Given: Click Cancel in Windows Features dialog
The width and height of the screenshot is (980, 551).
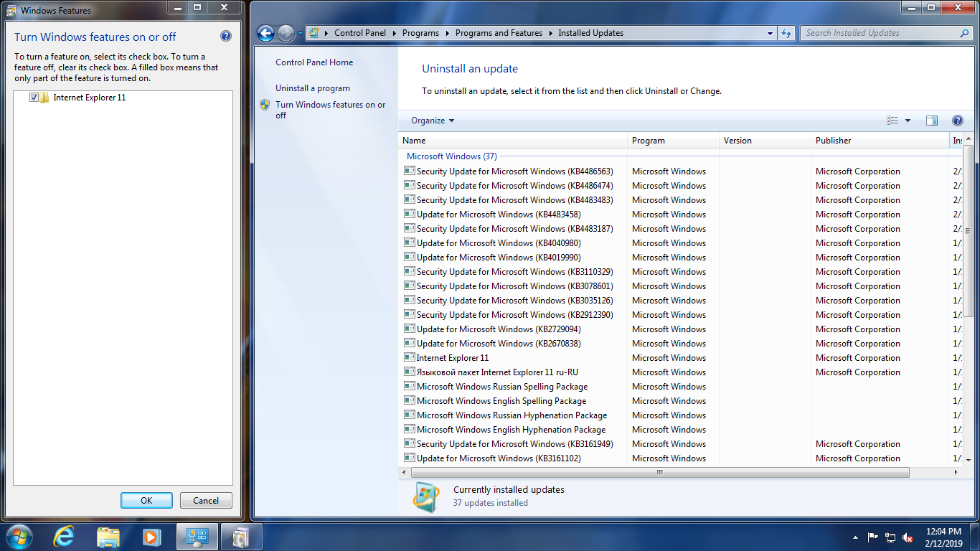Looking at the screenshot, I should (206, 501).
